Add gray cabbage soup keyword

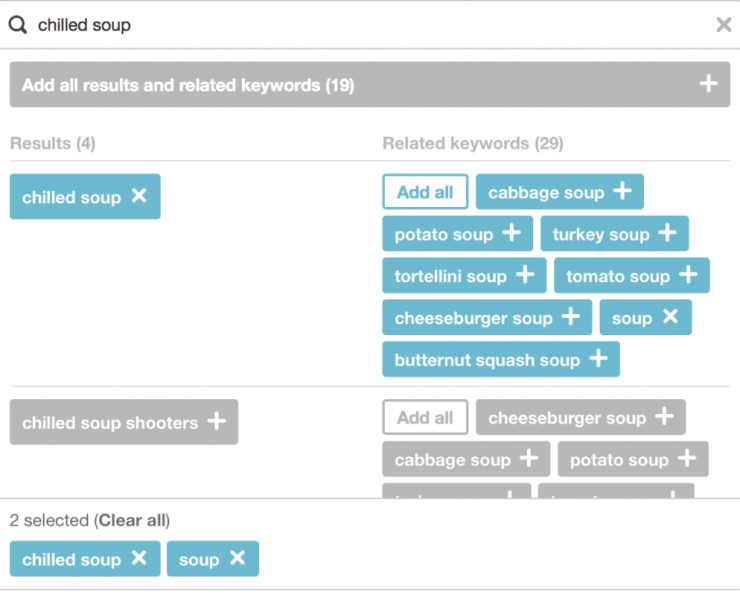click(466, 459)
